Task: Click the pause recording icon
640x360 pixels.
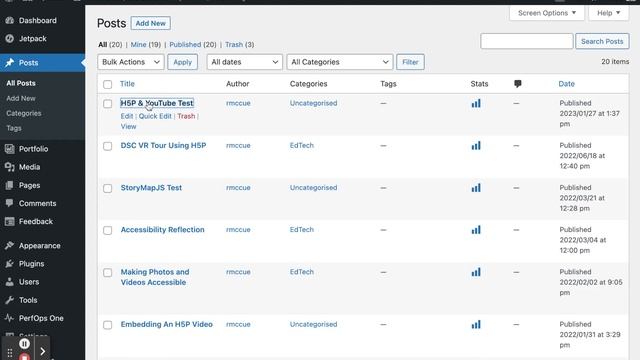Action: (24, 344)
